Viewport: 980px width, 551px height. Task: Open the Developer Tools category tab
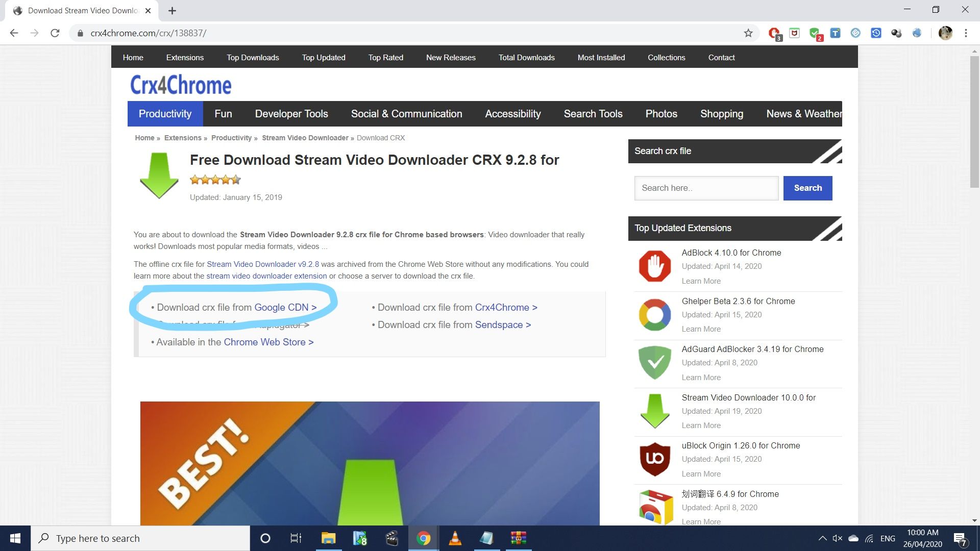click(x=291, y=114)
